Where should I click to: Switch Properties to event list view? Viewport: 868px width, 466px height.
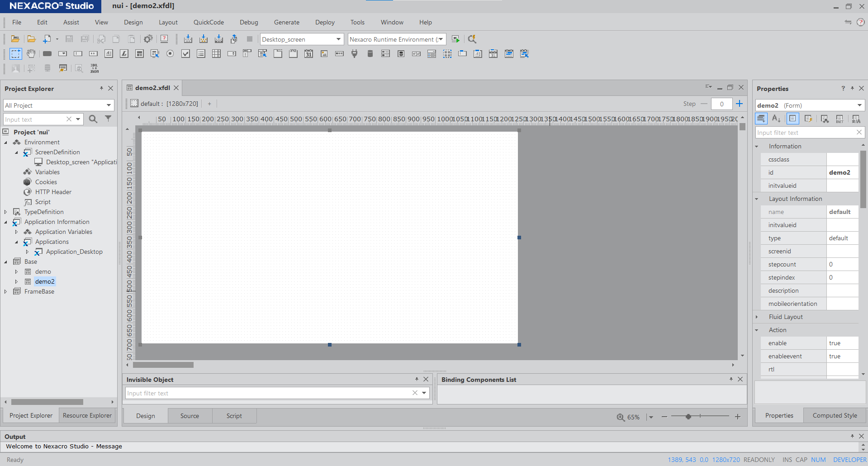808,119
